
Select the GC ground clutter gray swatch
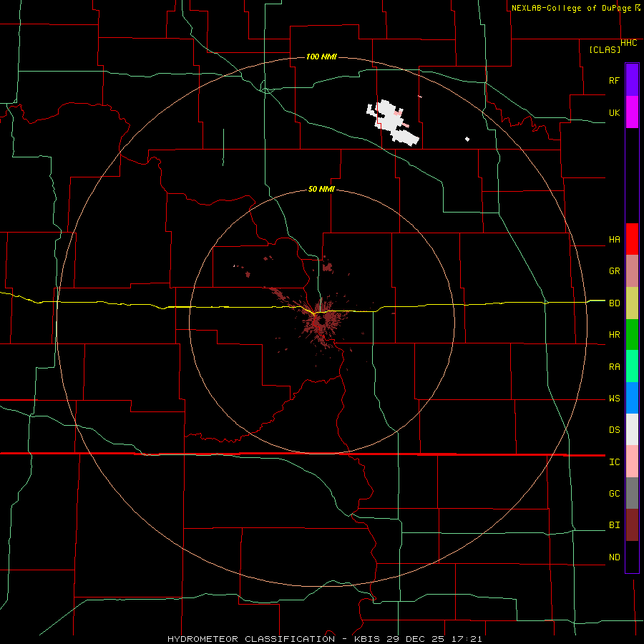click(632, 493)
